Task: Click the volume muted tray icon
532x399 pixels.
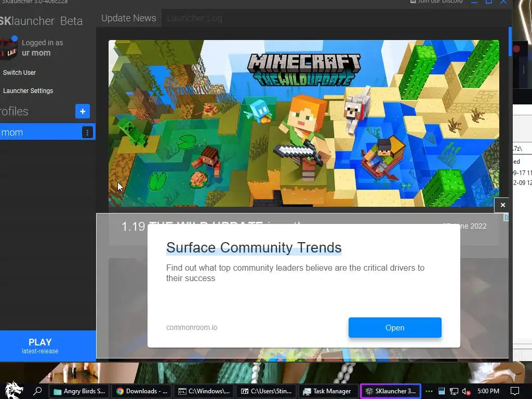Action: pos(466,391)
